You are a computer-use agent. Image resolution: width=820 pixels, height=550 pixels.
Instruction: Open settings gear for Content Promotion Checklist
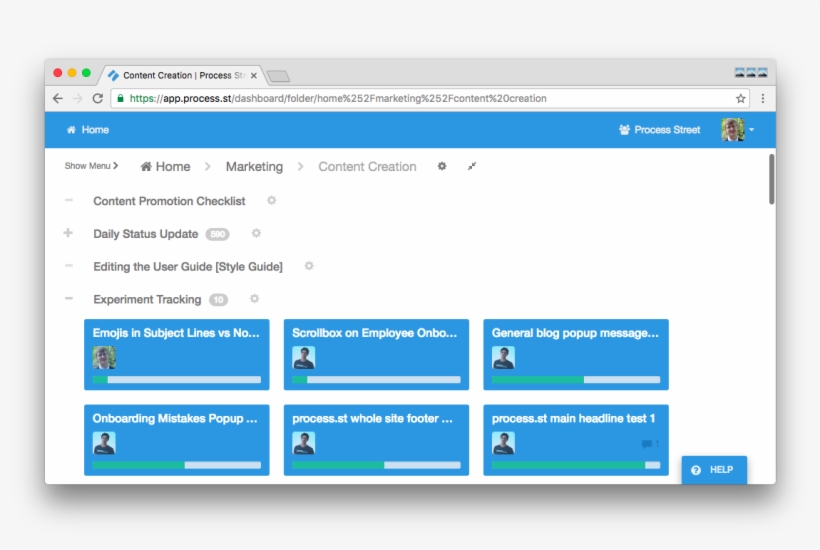pyautogui.click(x=271, y=200)
